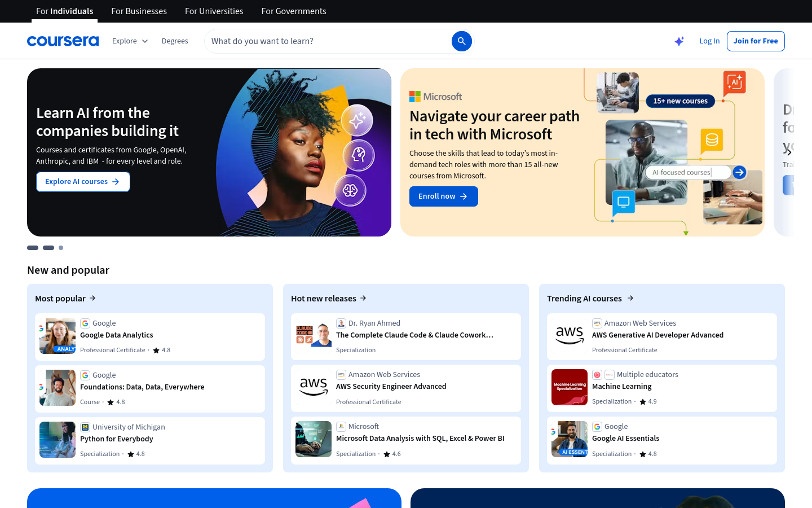
Task: Click Dr. Ryan Ahmed's avatar icon
Action: click(x=341, y=323)
